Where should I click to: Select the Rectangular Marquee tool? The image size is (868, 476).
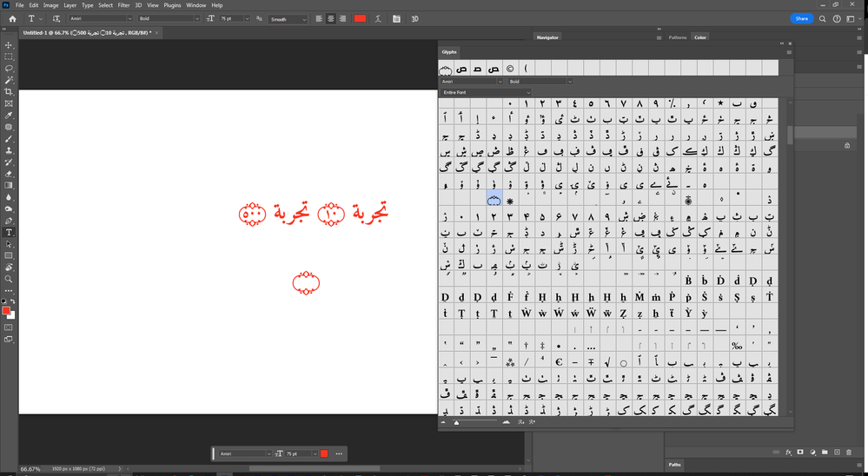tap(9, 56)
